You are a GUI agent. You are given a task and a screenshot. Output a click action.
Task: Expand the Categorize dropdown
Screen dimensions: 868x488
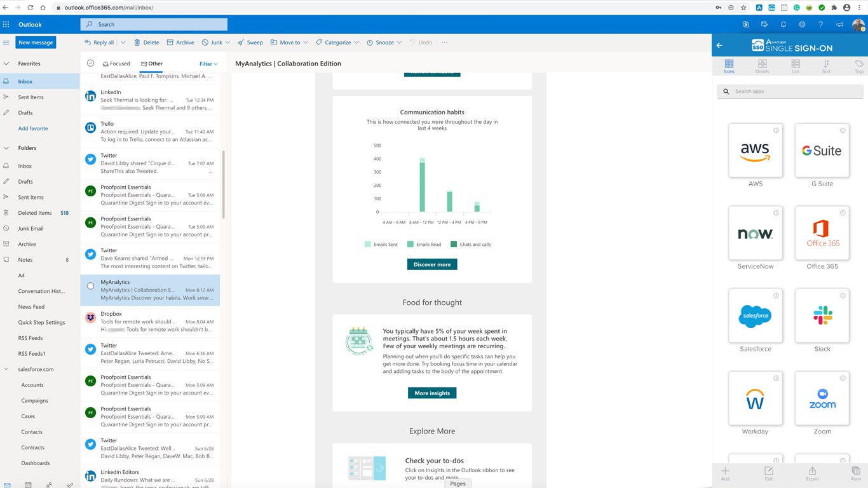click(356, 43)
